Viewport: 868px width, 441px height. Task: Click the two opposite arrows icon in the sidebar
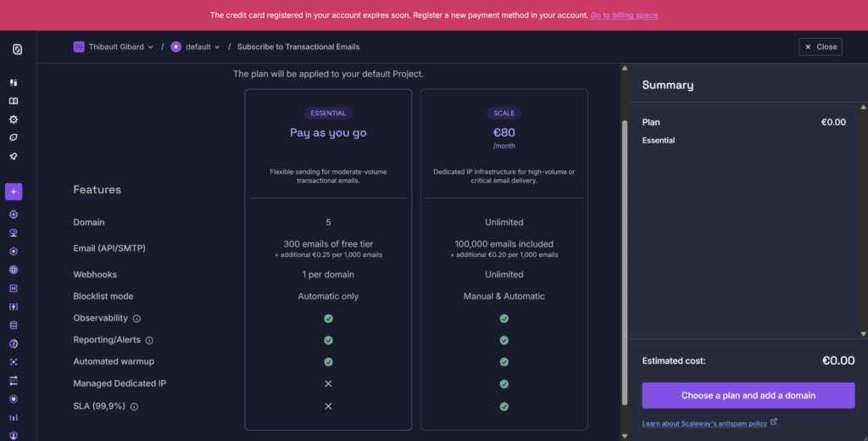click(x=14, y=380)
